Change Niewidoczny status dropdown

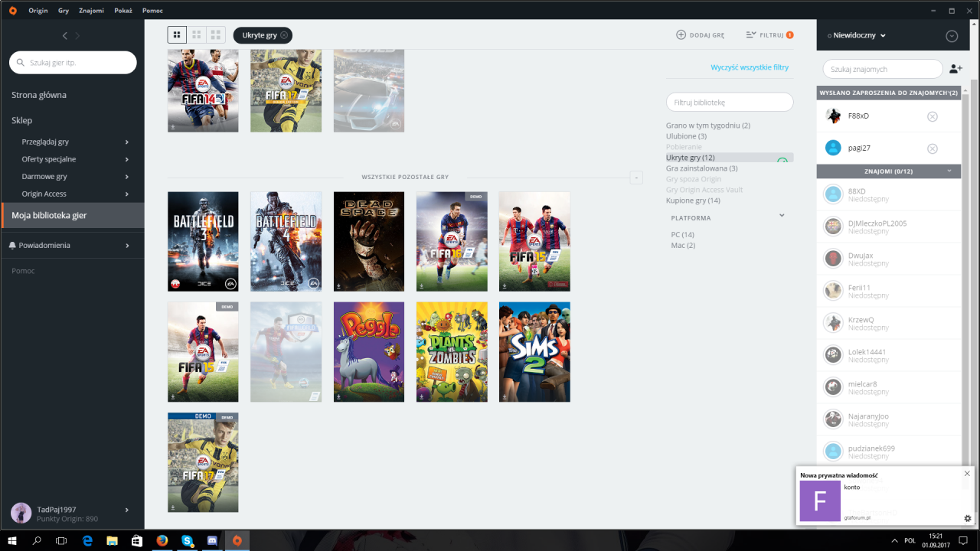coord(857,35)
